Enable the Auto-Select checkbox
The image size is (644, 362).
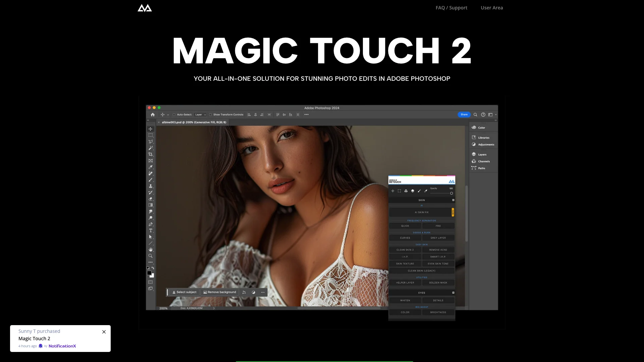[174, 115]
